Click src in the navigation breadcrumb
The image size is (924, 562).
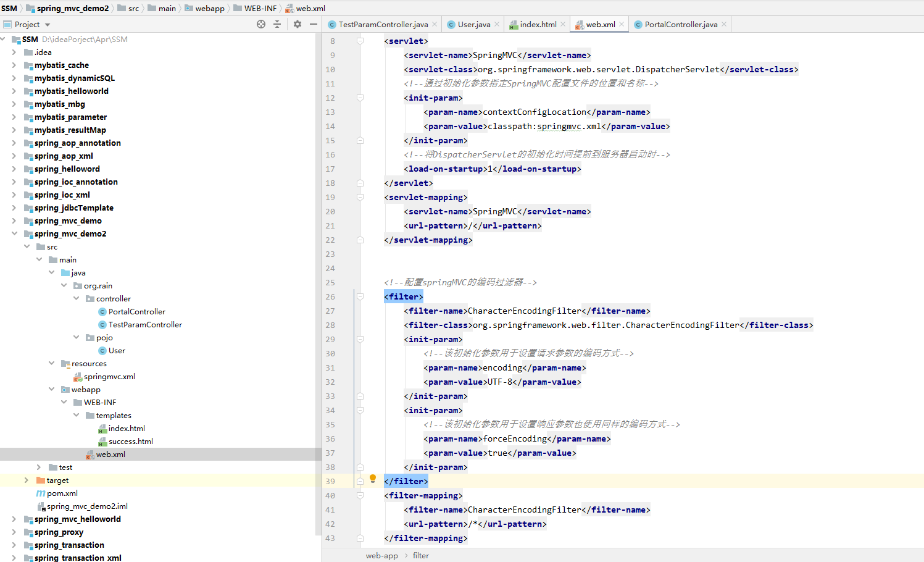point(133,8)
